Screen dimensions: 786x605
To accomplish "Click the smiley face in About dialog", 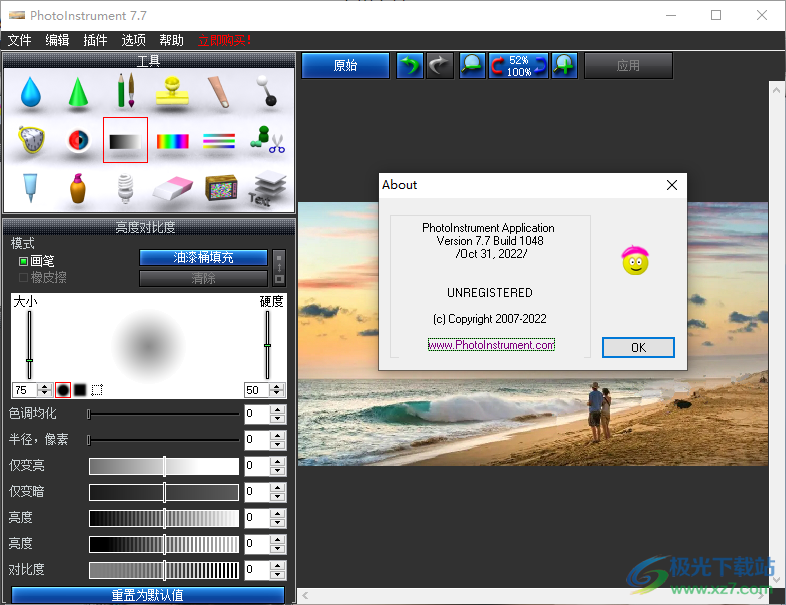I will click(x=635, y=261).
